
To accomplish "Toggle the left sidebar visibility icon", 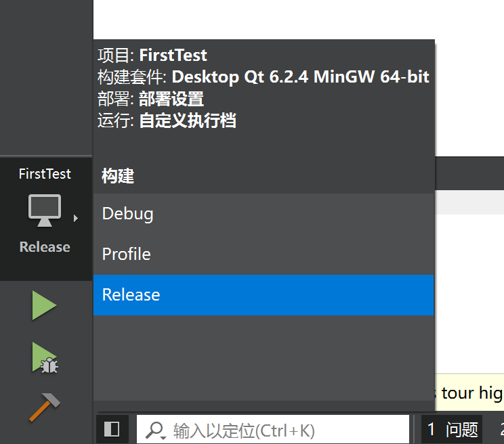I will click(112, 429).
